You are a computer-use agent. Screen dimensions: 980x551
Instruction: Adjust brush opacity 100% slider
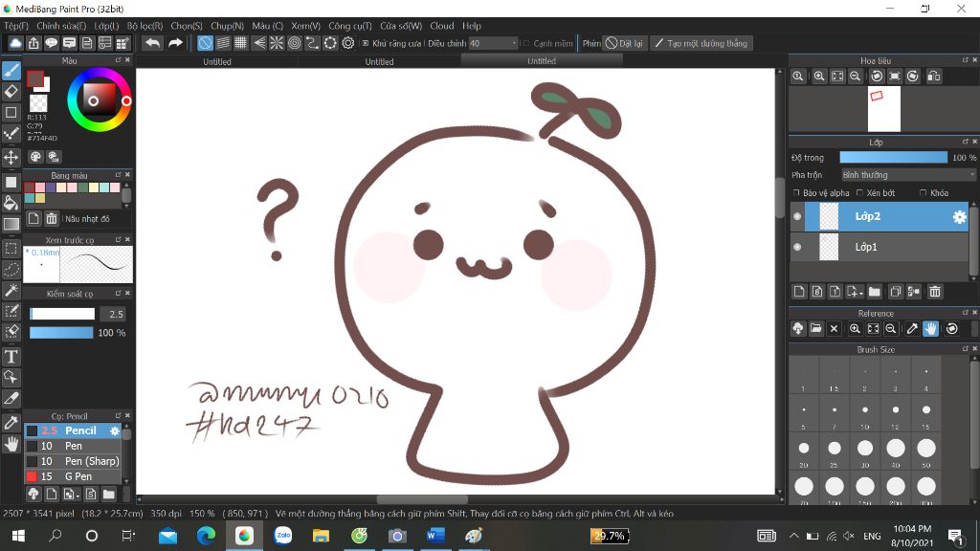point(61,332)
